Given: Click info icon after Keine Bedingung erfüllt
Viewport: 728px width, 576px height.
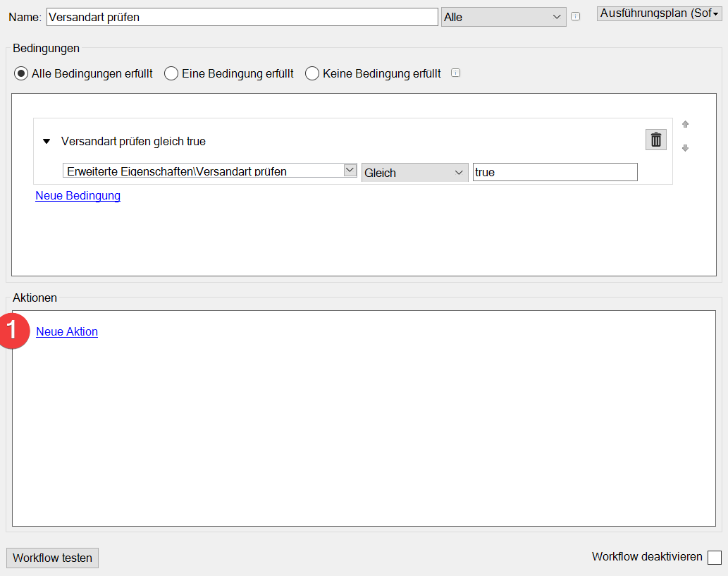Looking at the screenshot, I should pyautogui.click(x=455, y=73).
